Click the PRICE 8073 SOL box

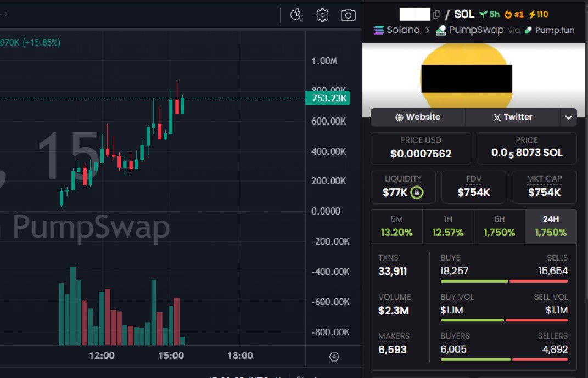(527, 148)
